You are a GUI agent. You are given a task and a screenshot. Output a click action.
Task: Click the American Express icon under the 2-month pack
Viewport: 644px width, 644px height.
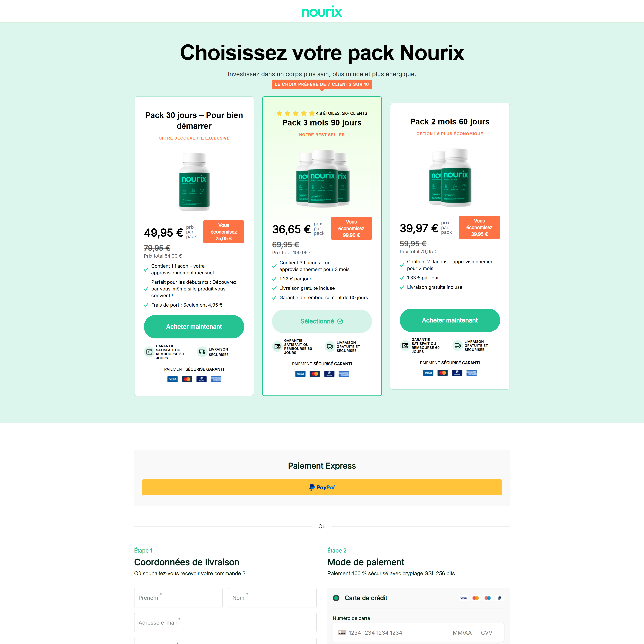tap(471, 373)
